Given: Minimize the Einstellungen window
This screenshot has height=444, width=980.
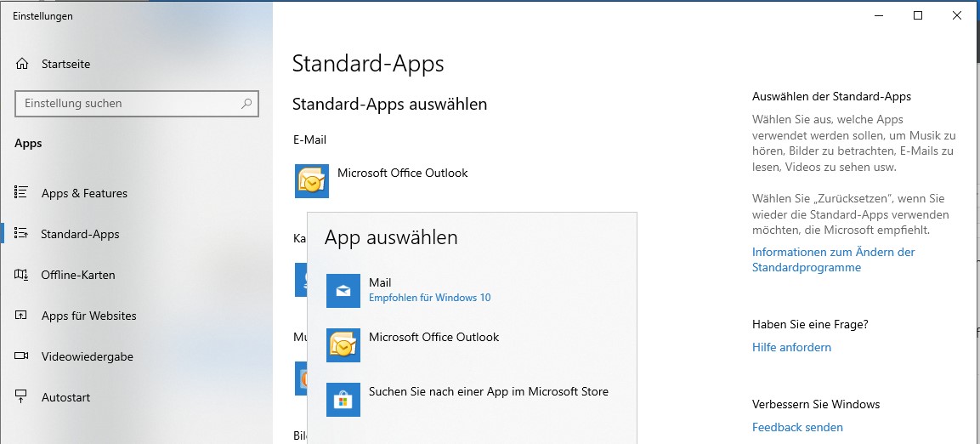Looking at the screenshot, I should point(880,16).
